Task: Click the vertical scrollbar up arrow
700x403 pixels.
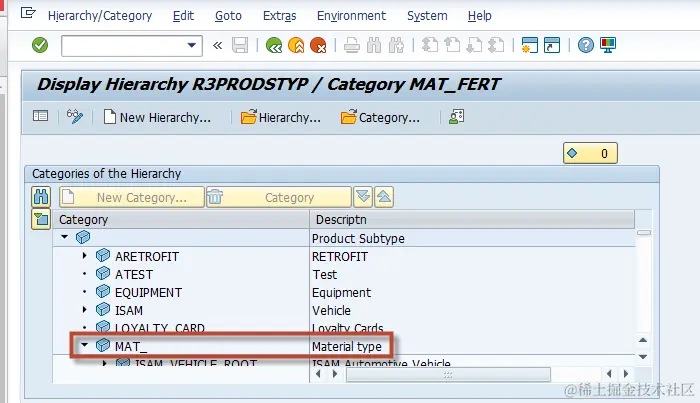Action: click(x=643, y=340)
